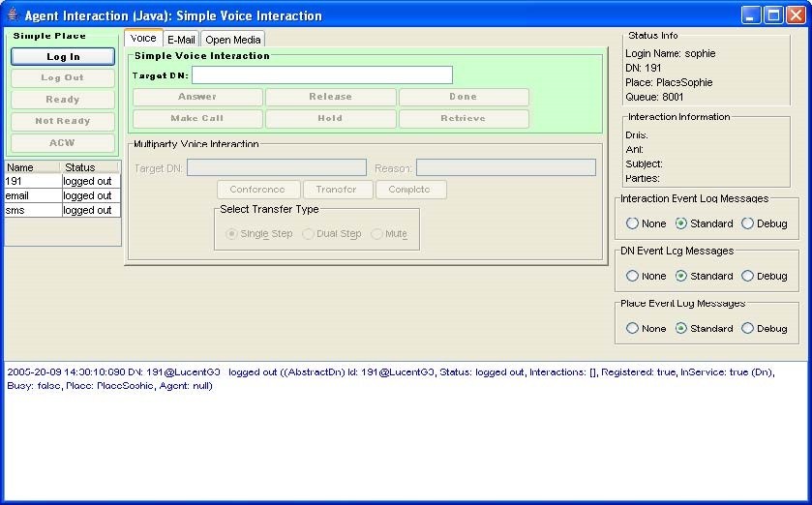Screen dimensions: 812x505
Task: Set DN Event Log to Debug
Action: pyautogui.click(x=765, y=277)
